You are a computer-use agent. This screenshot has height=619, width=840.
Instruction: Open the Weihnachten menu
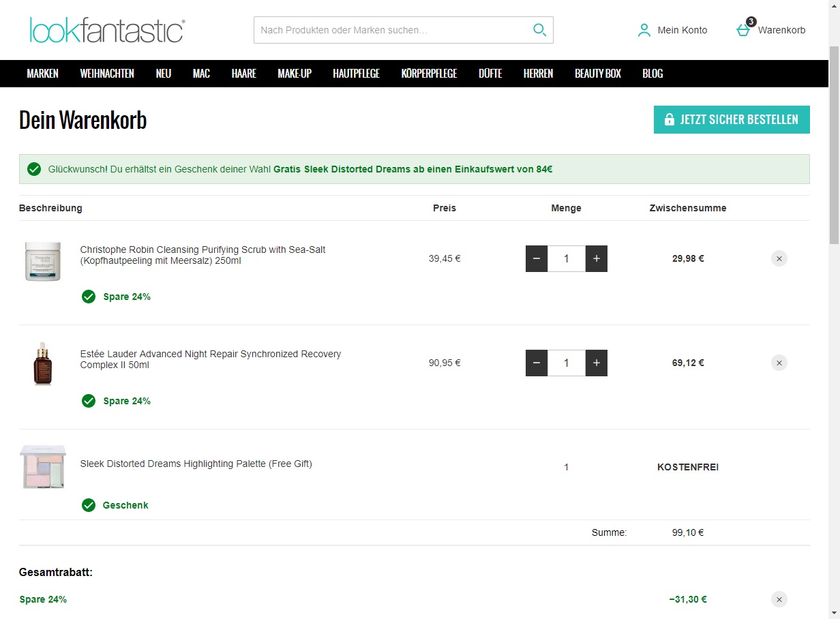click(x=107, y=74)
